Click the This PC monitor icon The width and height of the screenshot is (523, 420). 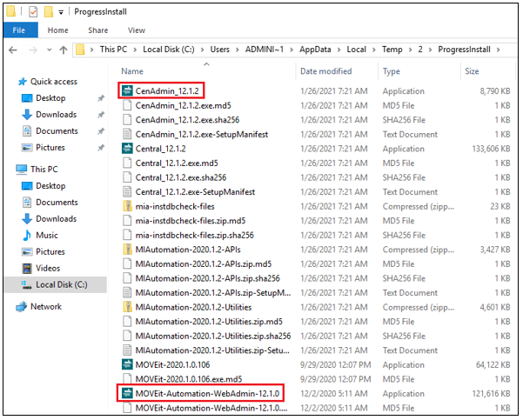[22, 169]
